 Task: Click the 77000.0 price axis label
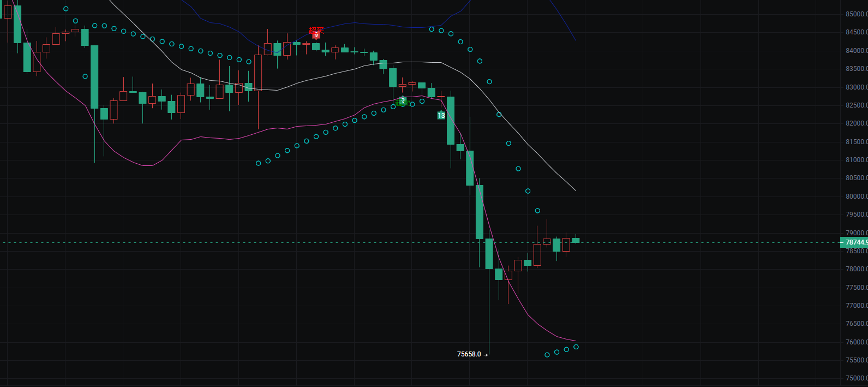[857, 306]
